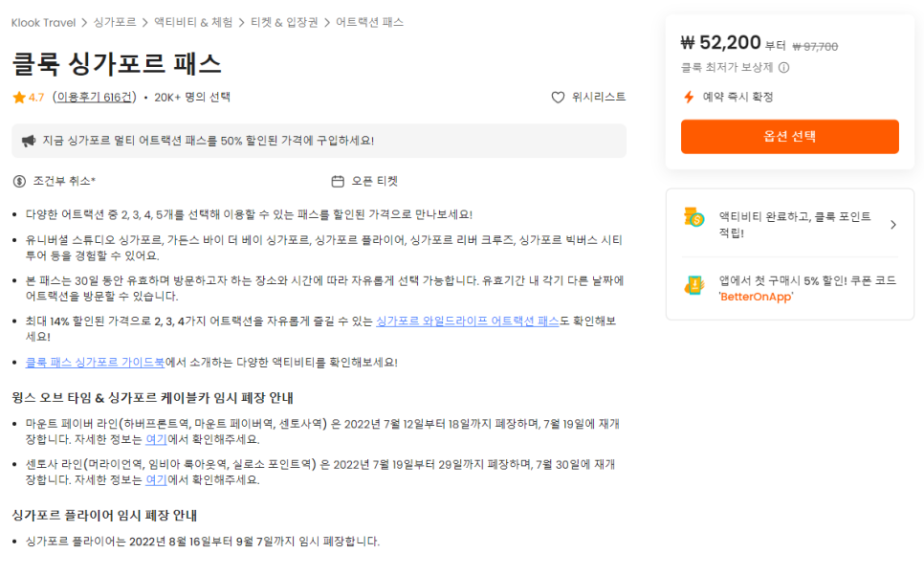
Task: Open 액티비티 & 체험 breadcrumb
Action: (193, 22)
